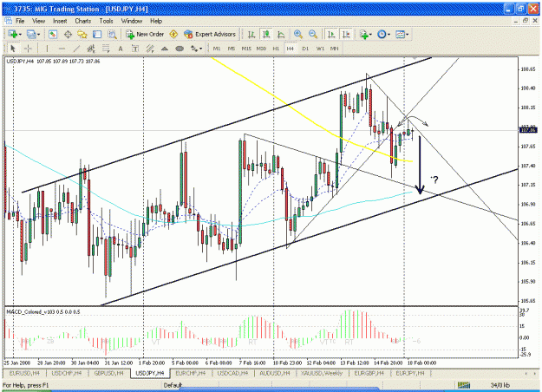Expand the Periods clock dropdown arrow
Screen dimensions: 542x392
pyautogui.click(x=389, y=35)
